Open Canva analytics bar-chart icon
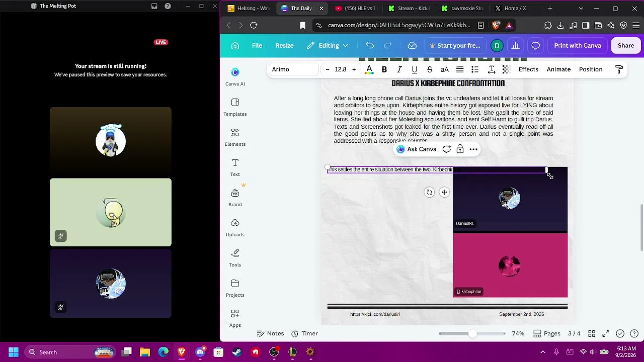 (x=515, y=46)
